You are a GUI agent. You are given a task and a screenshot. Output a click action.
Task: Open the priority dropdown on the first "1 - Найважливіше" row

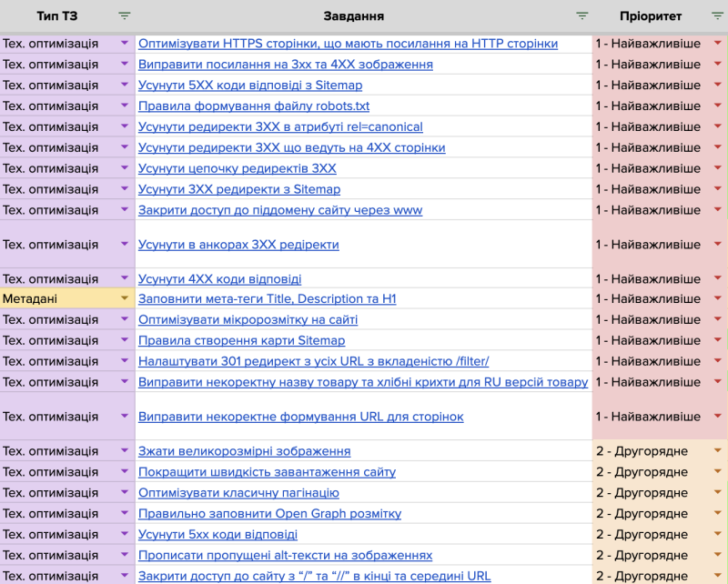pyautogui.click(x=718, y=42)
